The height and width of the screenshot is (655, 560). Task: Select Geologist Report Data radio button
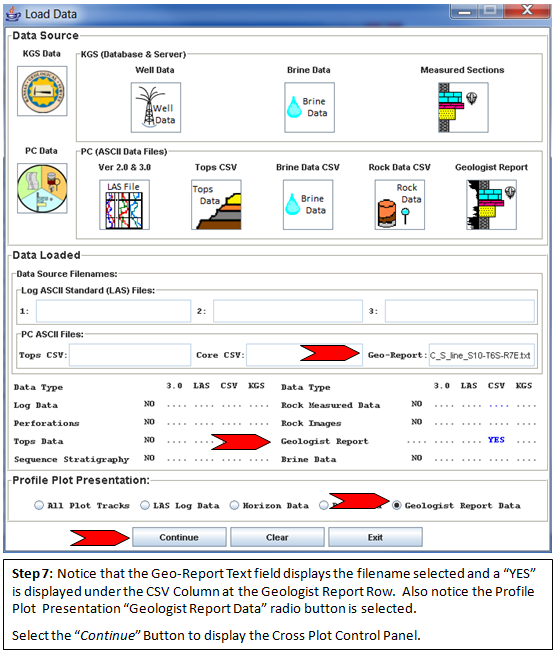396,505
